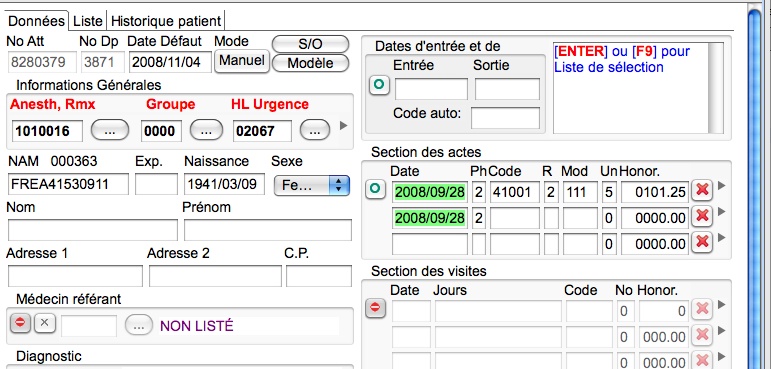Open lookup for Anesth code 1010016
The height and width of the screenshot is (369, 771).
point(110,130)
